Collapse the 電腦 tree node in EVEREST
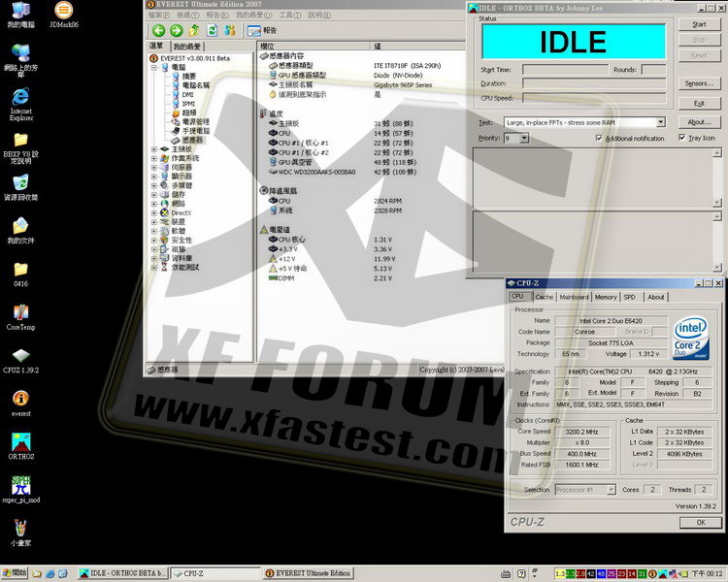The image size is (728, 582). [154, 67]
